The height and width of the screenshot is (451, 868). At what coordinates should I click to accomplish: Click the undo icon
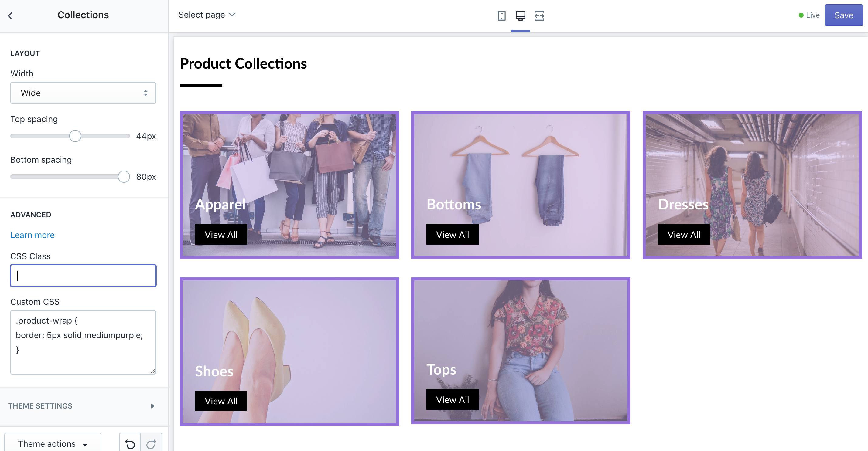[x=130, y=444]
